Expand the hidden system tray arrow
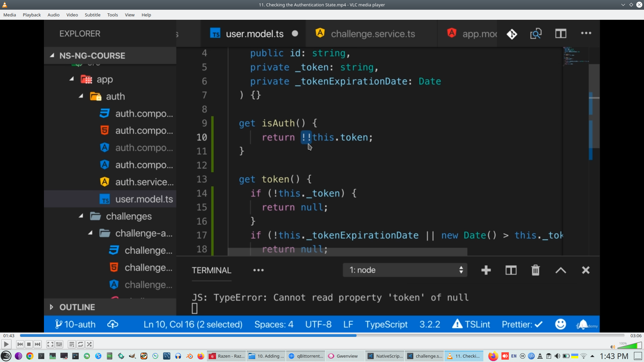Viewport: 644px width, 362px height. (x=592, y=356)
